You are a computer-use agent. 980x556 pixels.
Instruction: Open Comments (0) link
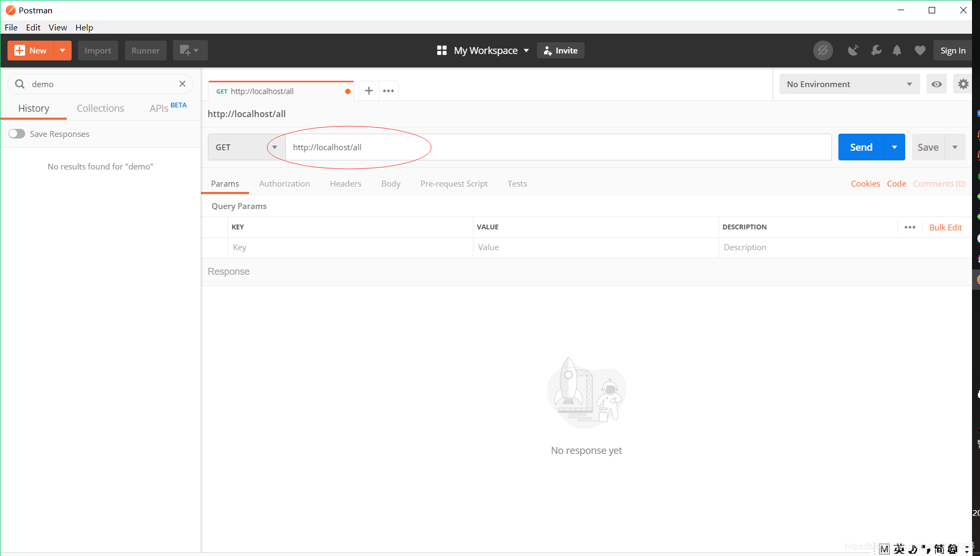point(939,183)
